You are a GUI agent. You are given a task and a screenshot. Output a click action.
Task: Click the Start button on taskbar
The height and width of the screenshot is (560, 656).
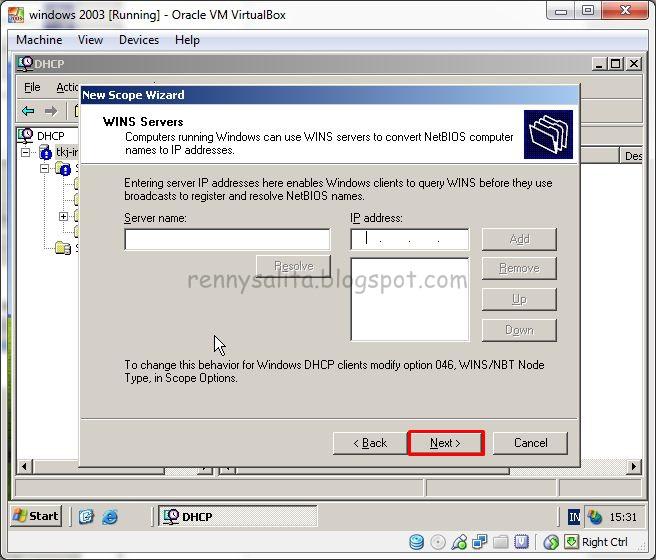pos(36,516)
